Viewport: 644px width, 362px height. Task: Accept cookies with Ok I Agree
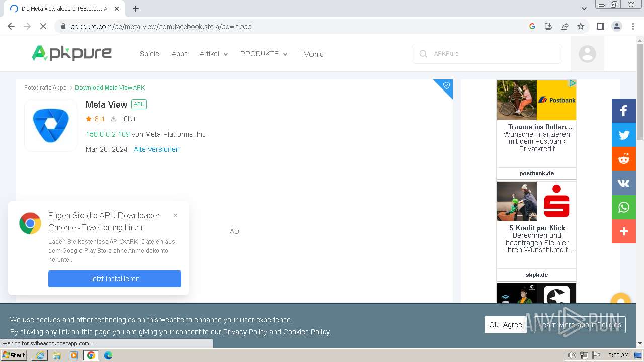[506, 325]
